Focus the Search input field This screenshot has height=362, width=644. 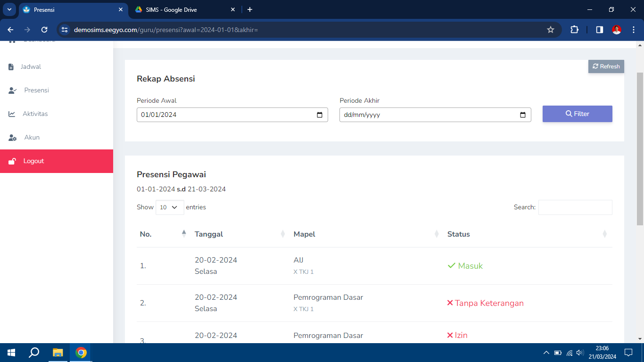[x=575, y=207]
